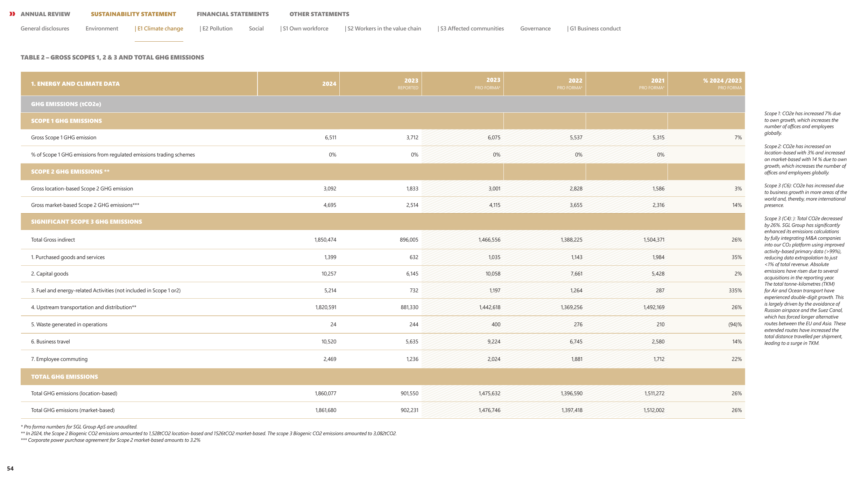Click the 2023 Reported column header

381,84
